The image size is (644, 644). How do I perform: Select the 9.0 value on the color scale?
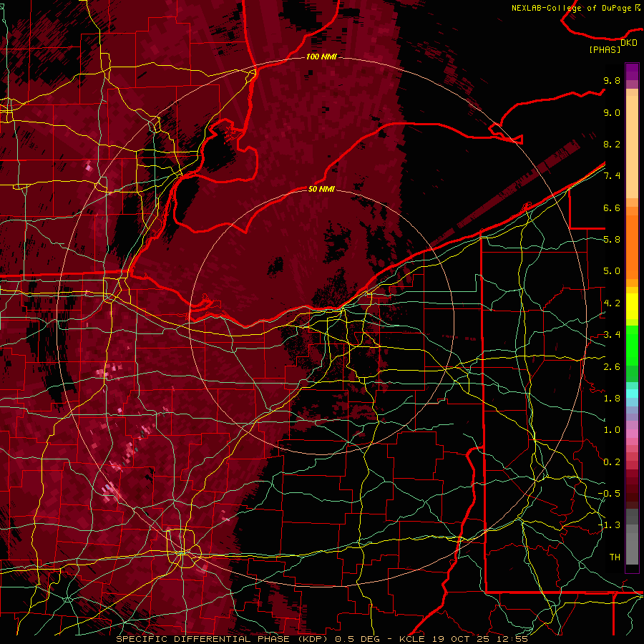coord(612,112)
